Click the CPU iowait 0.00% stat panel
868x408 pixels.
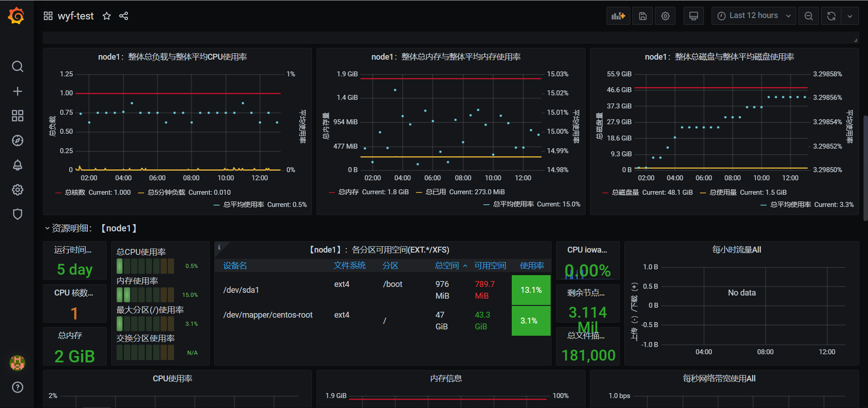[587, 261]
